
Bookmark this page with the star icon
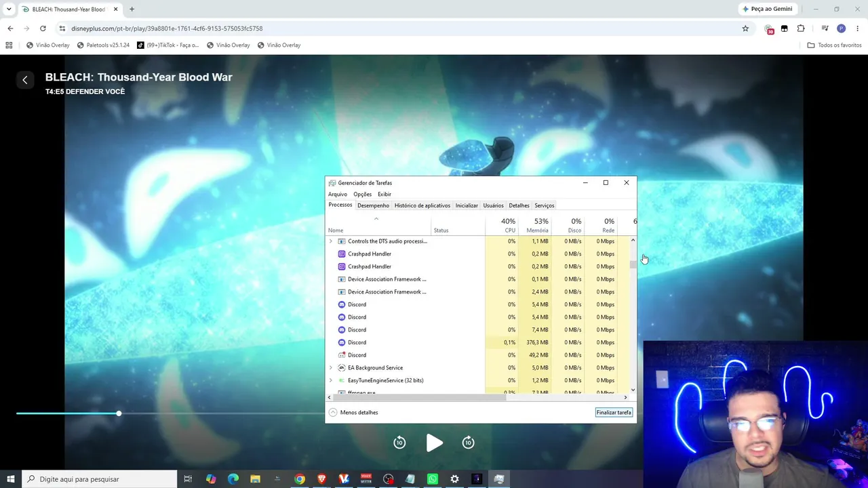click(x=745, y=28)
